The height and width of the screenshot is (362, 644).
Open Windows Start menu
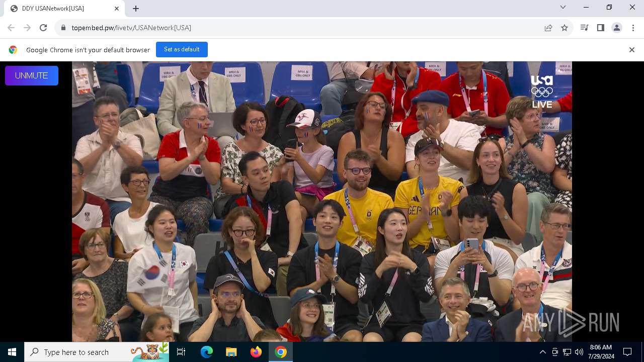(12, 352)
